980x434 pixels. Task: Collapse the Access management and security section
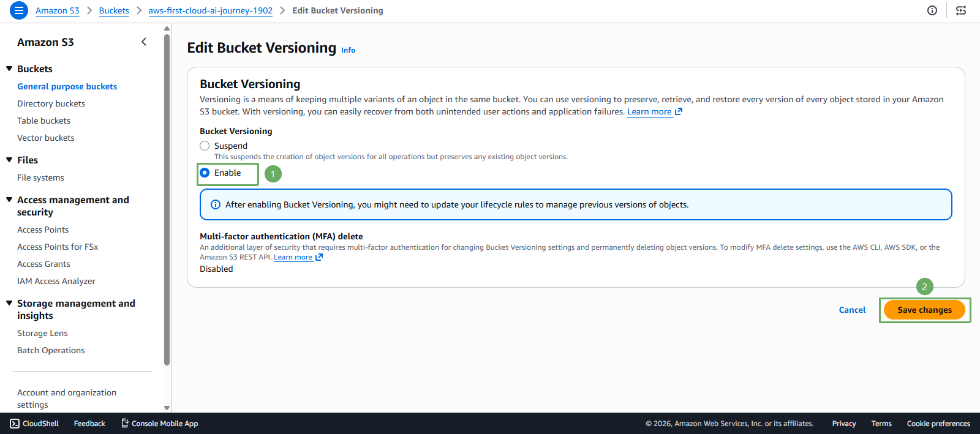(x=9, y=200)
